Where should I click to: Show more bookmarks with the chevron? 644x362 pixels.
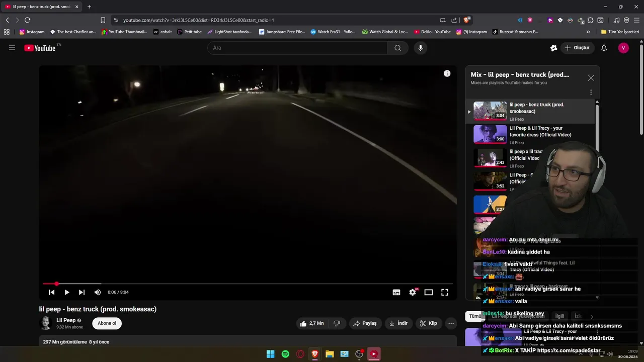point(588,32)
